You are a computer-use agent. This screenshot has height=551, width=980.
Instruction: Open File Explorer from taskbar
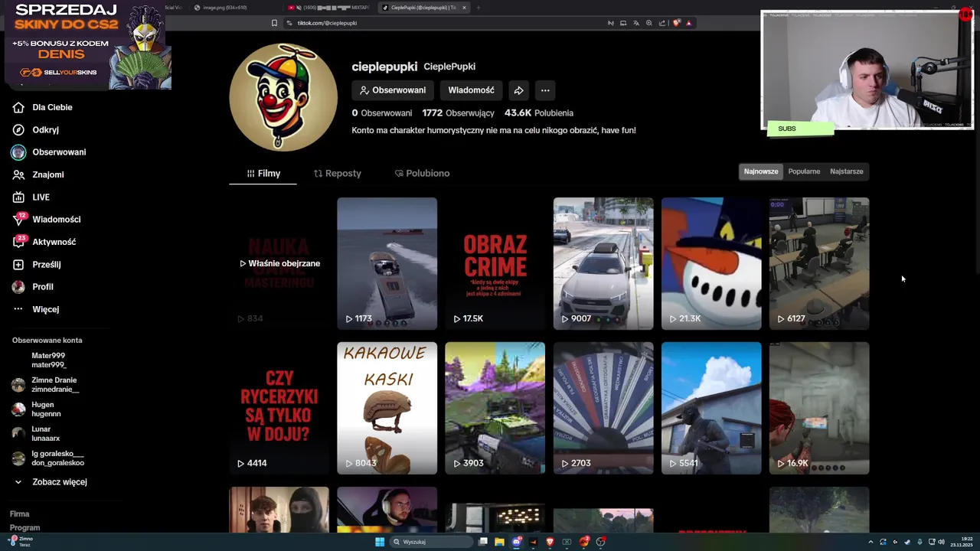[499, 542]
